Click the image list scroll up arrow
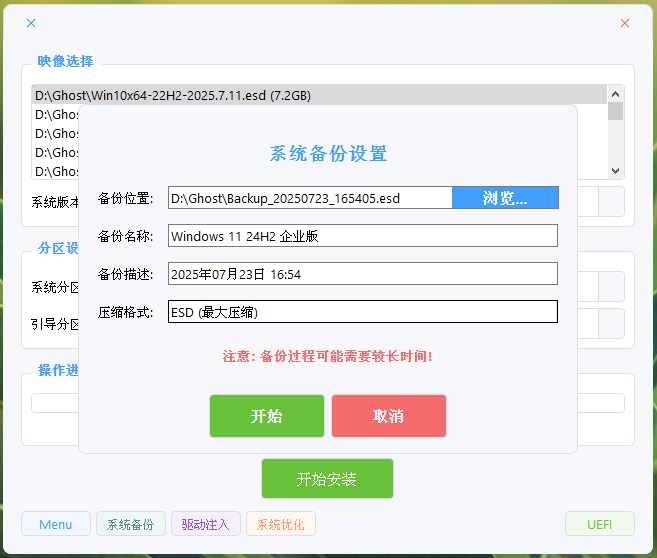The image size is (657, 558). [x=616, y=94]
